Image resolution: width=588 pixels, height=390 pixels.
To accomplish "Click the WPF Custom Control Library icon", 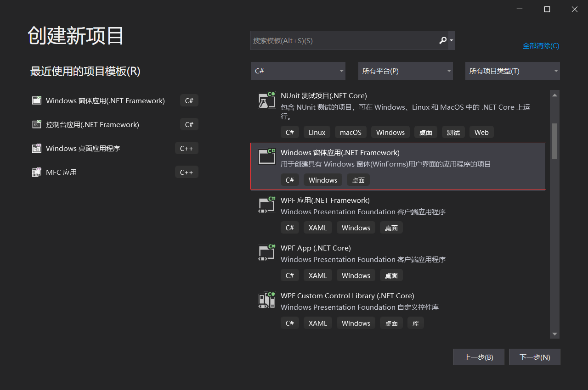I will pyautogui.click(x=266, y=300).
